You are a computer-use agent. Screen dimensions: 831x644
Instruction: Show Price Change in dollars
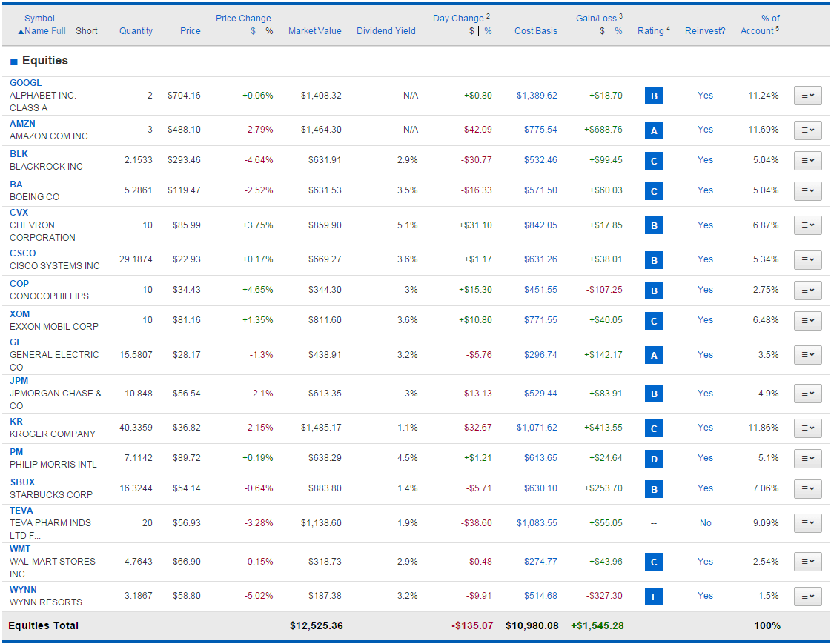pos(254,31)
